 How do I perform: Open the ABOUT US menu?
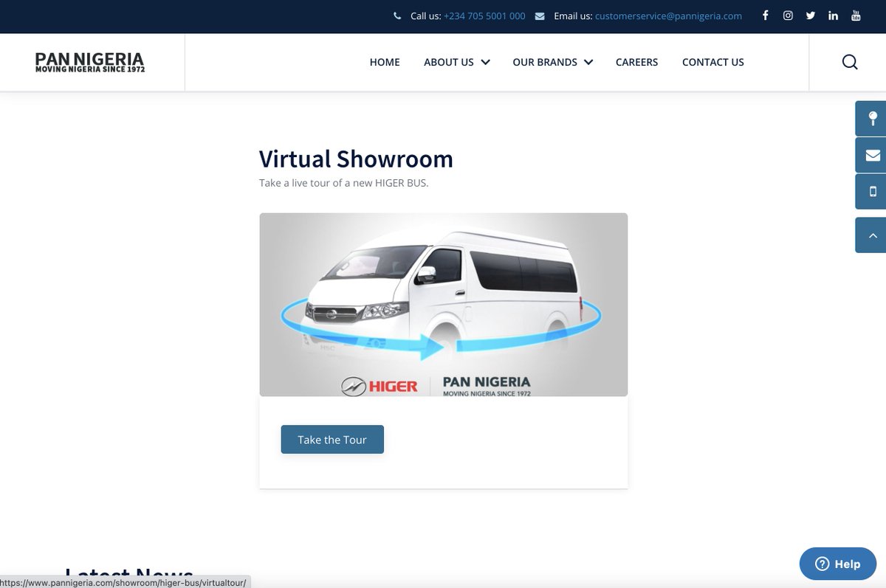click(x=449, y=62)
